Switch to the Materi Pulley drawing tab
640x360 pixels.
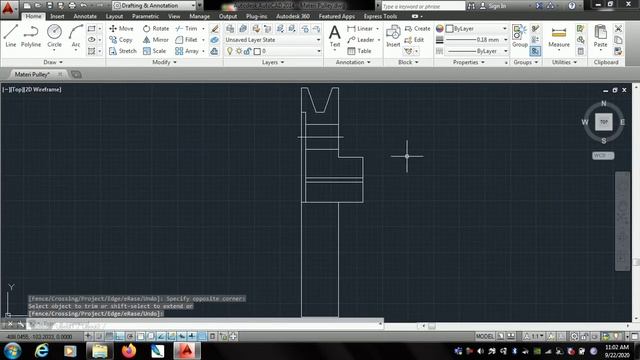click(x=32, y=74)
